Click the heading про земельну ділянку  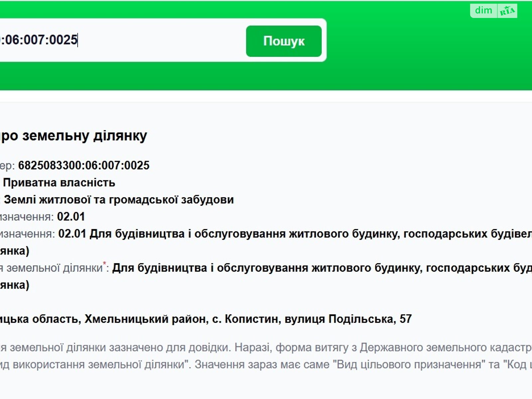pos(73,136)
